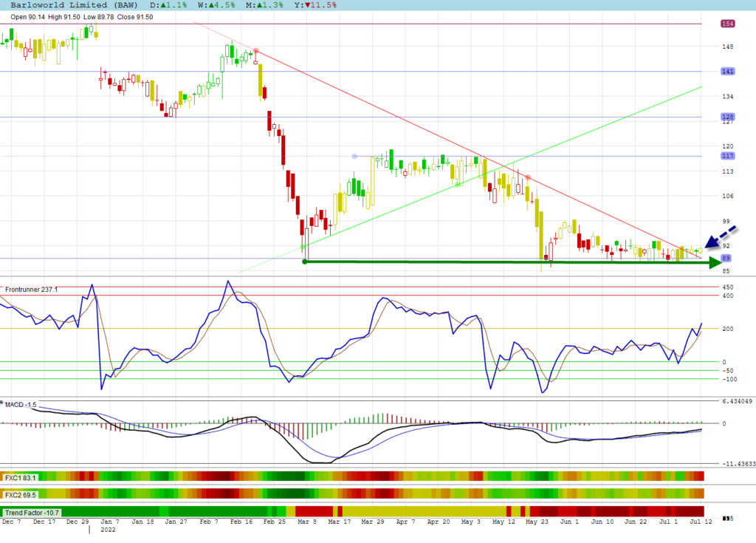
Task: Click the 'Jan 18' date label
Action: click(142, 522)
